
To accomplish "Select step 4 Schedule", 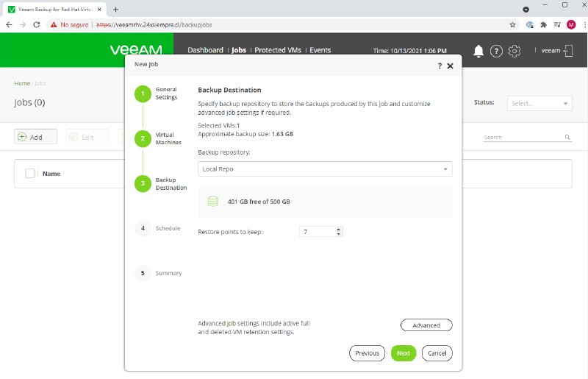I will pos(143,228).
